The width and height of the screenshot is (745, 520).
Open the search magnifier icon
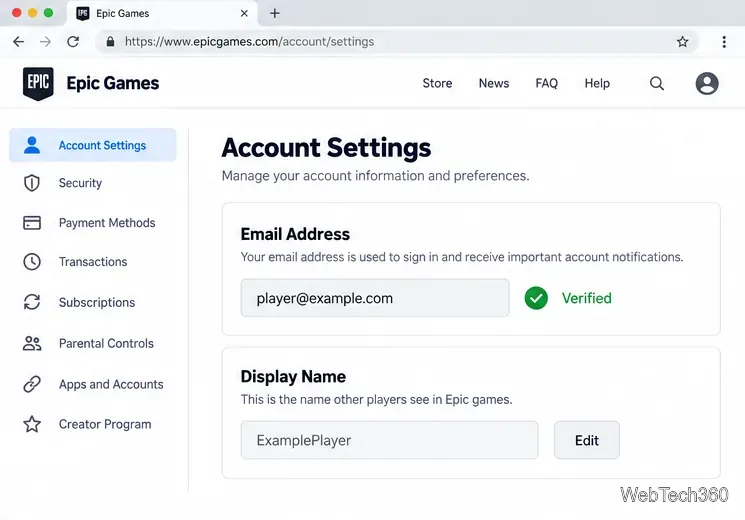tap(657, 84)
